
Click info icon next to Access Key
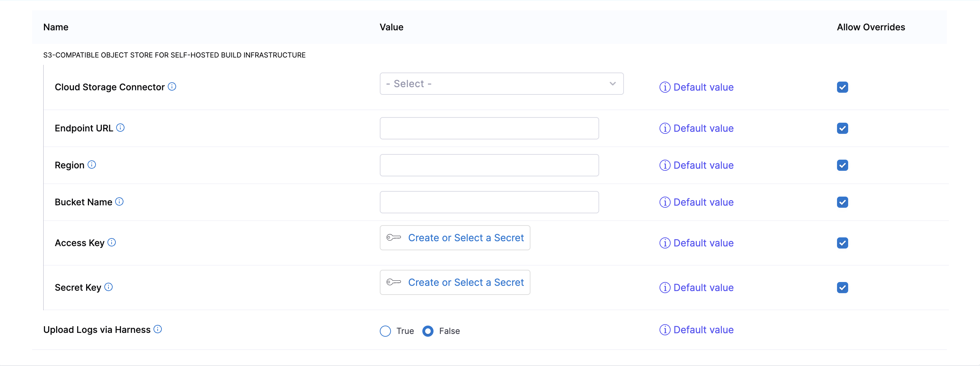[x=112, y=242]
